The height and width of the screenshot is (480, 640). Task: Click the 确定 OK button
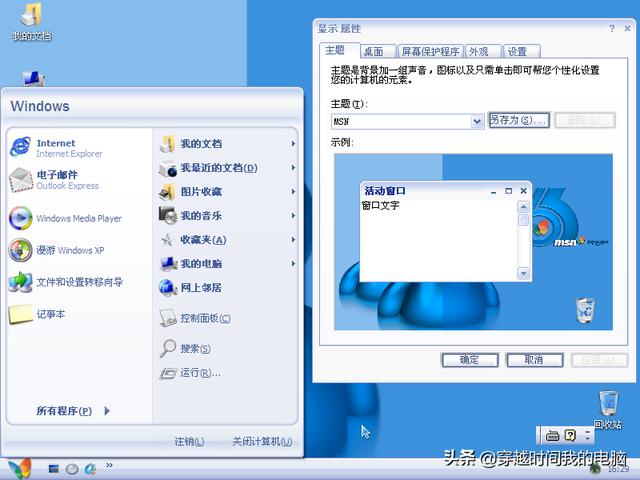[x=470, y=360]
